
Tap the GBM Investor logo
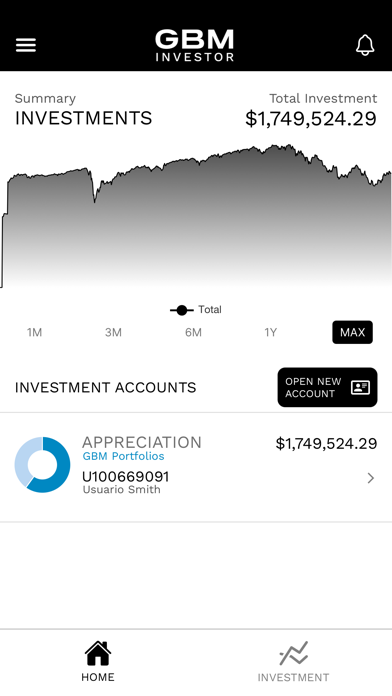(194, 45)
